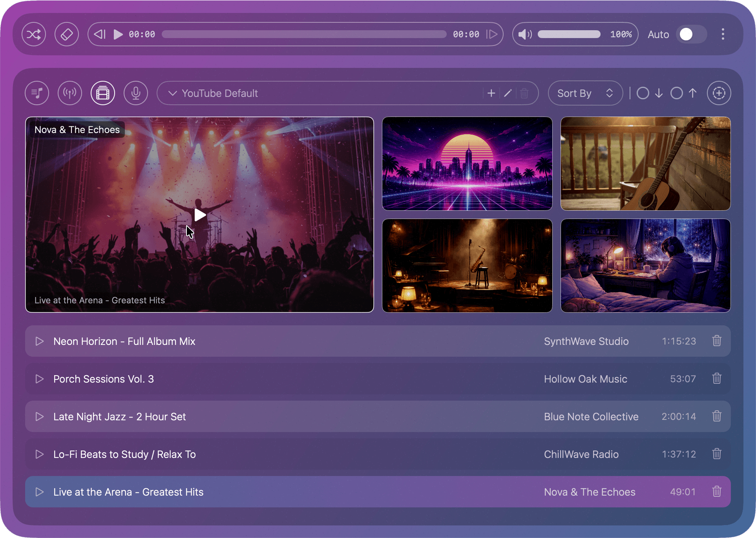The image size is (756, 538).
Task: Open the three-dot overflow menu
Action: (x=723, y=34)
